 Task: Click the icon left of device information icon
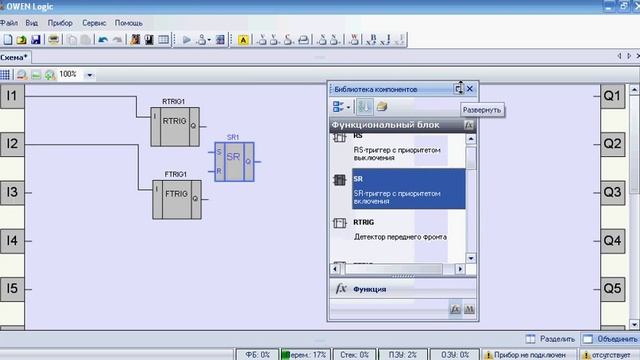click(x=135, y=40)
